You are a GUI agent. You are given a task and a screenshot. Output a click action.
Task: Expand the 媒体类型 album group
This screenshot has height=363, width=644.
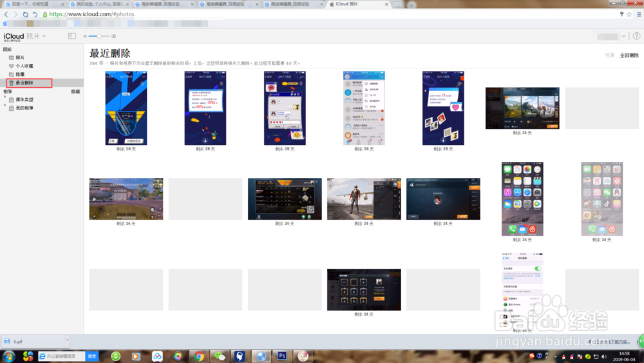[x=5, y=97]
